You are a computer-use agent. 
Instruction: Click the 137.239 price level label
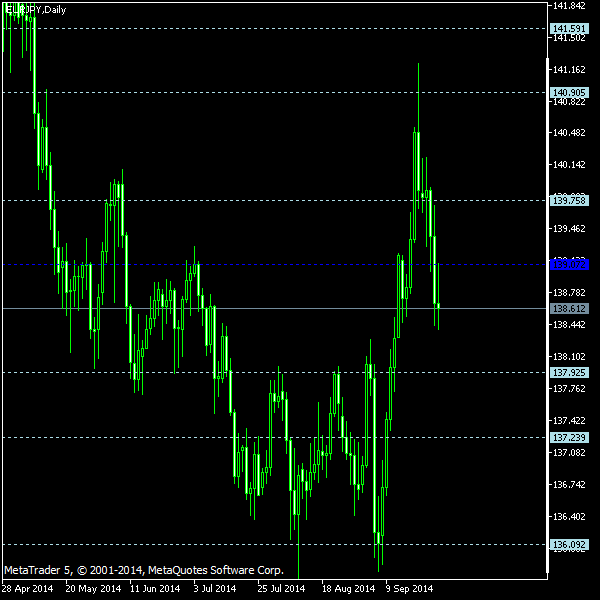569,437
